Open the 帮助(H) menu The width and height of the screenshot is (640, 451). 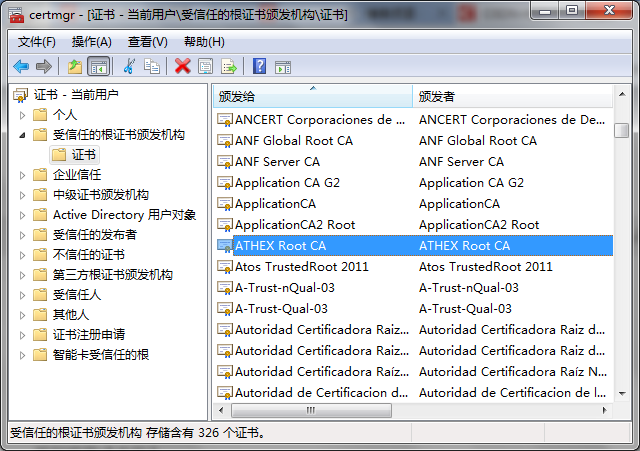(204, 42)
